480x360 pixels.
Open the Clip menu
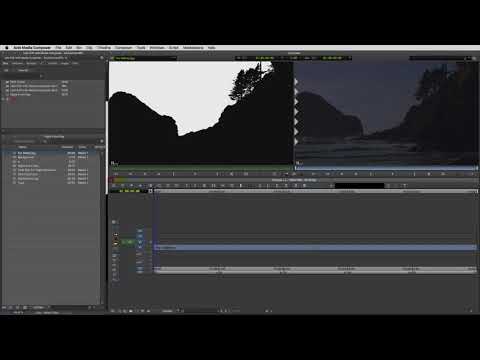click(x=89, y=48)
